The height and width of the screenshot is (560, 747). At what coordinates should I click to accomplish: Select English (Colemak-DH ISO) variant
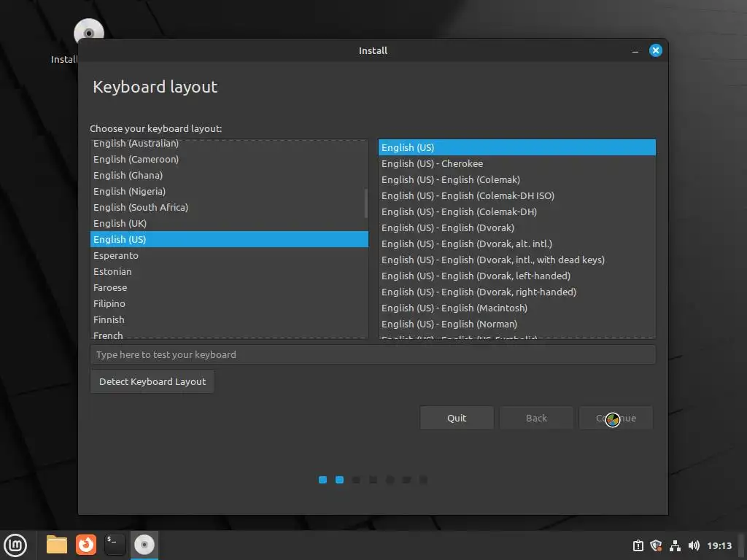517,195
